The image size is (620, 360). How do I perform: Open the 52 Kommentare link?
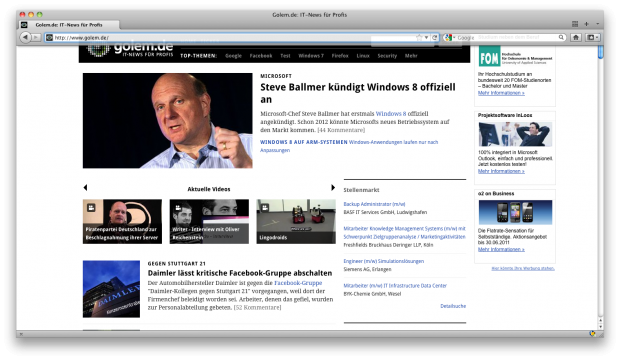[x=257, y=307]
